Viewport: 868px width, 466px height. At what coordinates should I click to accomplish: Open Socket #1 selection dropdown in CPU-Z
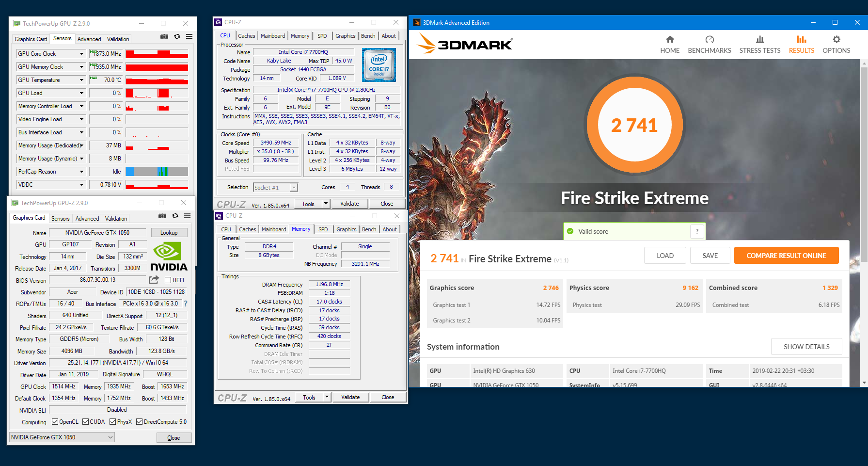tap(293, 188)
